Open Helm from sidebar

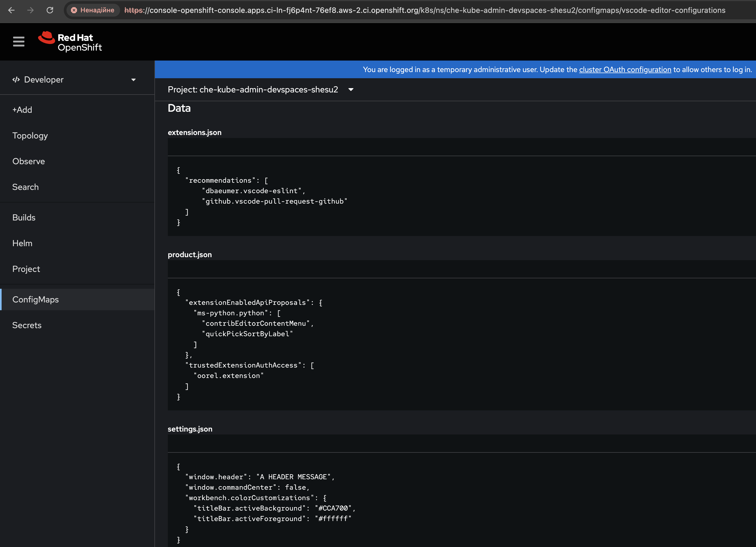click(22, 243)
